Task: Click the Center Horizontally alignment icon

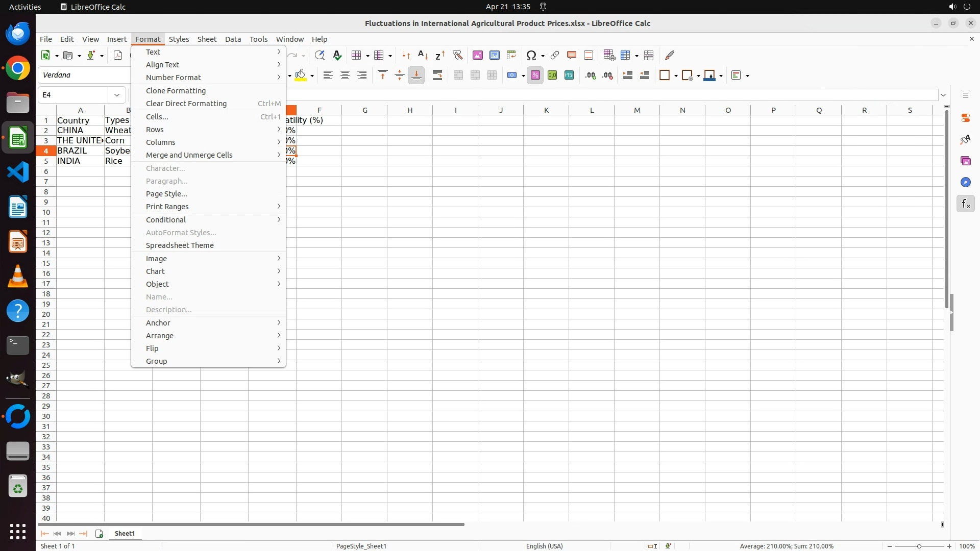Action: 345,76
